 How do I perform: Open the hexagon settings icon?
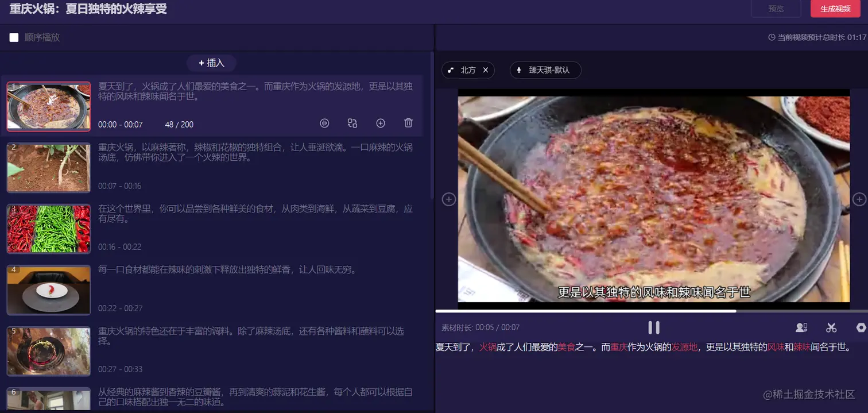[x=861, y=327]
